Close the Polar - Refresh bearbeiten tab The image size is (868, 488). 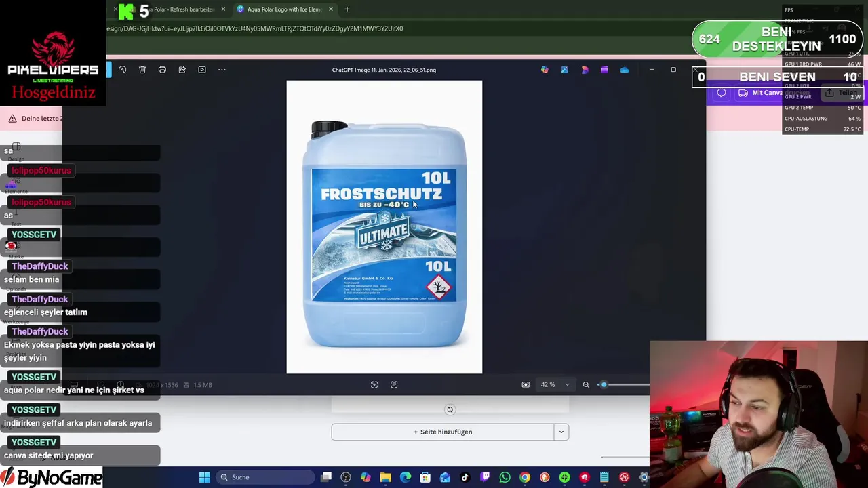pos(223,9)
